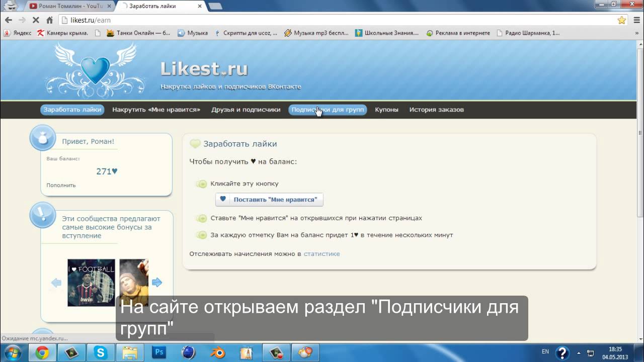Click the help question mark in the tray
The height and width of the screenshot is (362, 644).
(562, 352)
